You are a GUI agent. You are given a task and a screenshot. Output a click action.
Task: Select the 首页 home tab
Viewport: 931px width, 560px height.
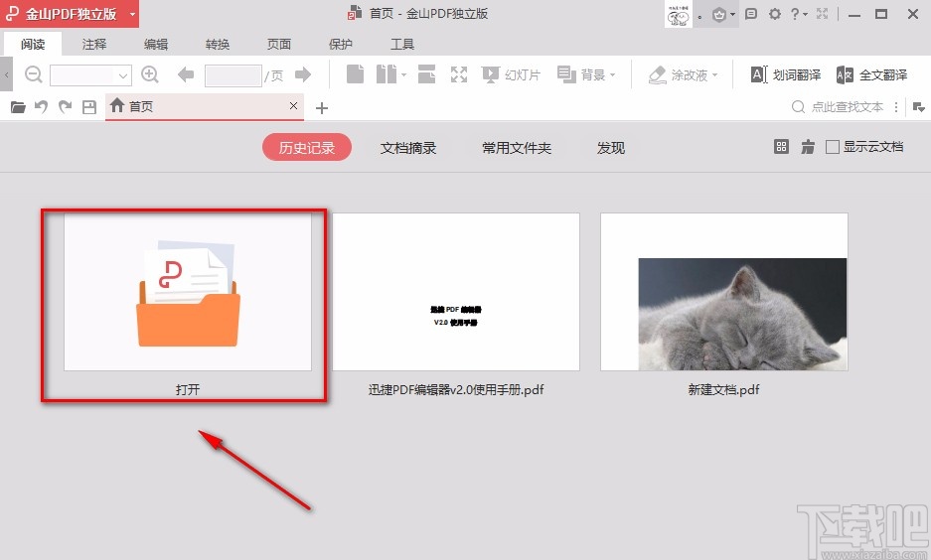[205, 106]
